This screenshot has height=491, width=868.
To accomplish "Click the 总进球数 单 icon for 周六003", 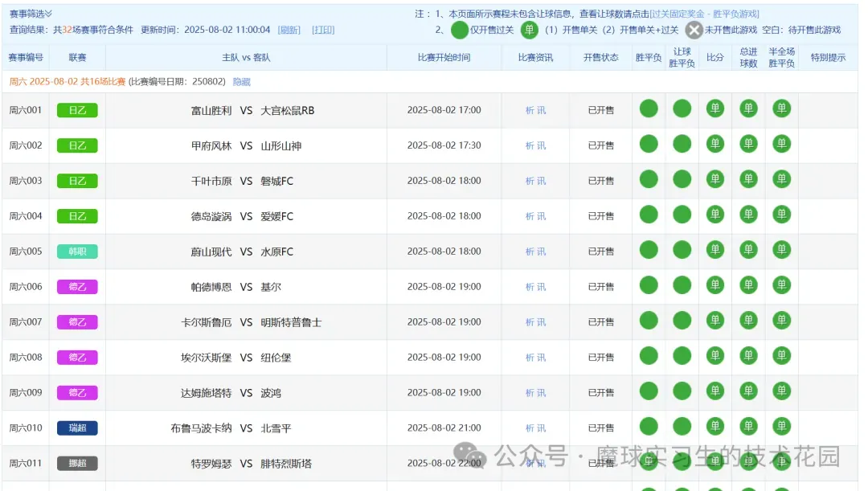I will point(748,179).
